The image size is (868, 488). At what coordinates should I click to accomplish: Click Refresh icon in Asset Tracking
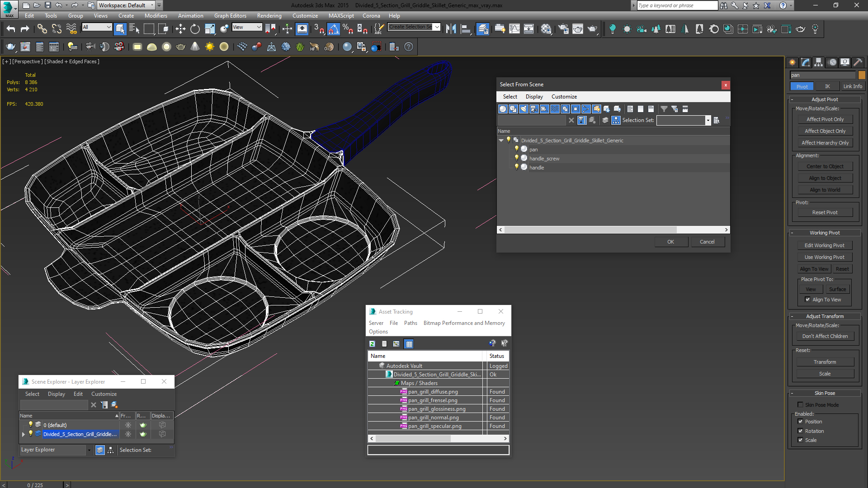tap(372, 344)
